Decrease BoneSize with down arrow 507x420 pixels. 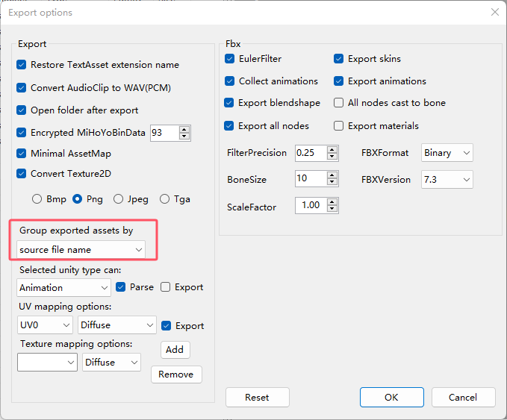(x=332, y=182)
